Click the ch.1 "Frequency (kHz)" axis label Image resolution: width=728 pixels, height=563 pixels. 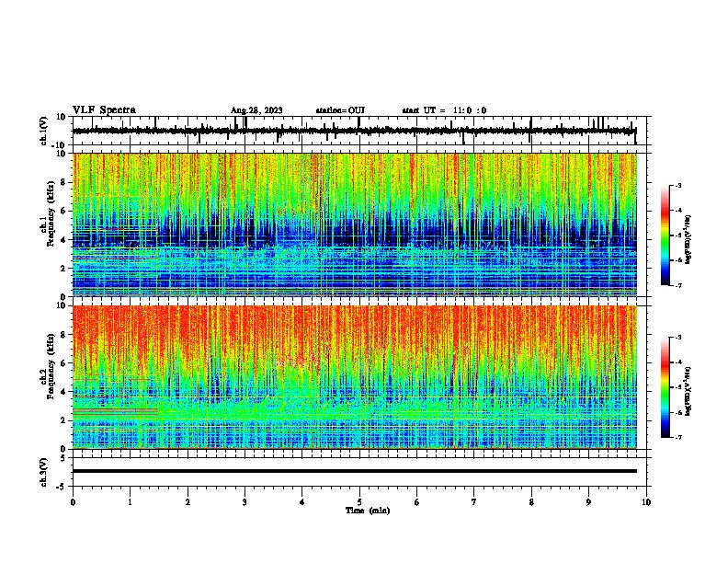[51, 213]
